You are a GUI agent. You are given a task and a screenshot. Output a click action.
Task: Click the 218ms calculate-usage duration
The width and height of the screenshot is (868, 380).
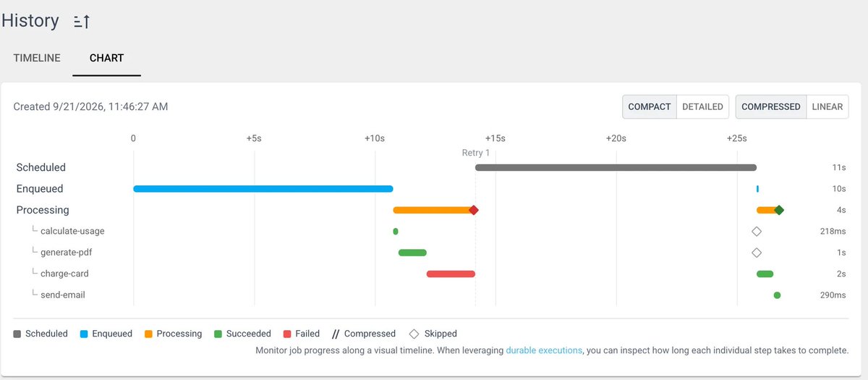coord(833,232)
